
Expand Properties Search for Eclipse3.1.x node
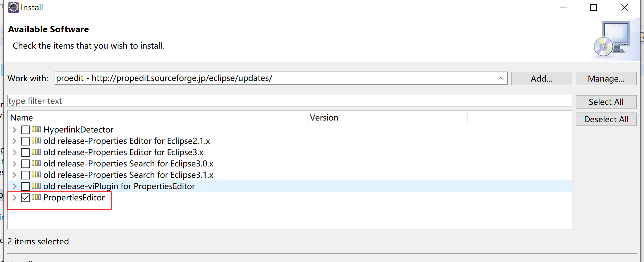pos(14,175)
